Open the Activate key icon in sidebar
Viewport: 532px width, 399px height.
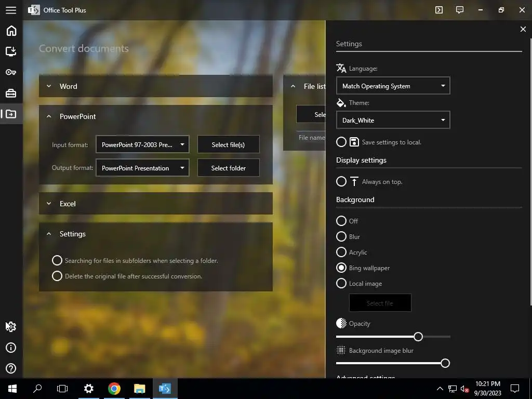pyautogui.click(x=11, y=72)
